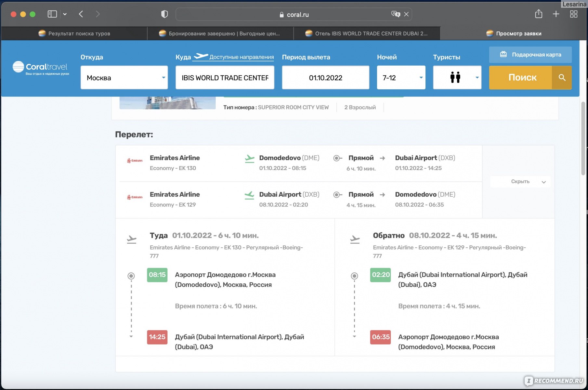
Task: Click the 'Куда' destination field
Action: [225, 77]
